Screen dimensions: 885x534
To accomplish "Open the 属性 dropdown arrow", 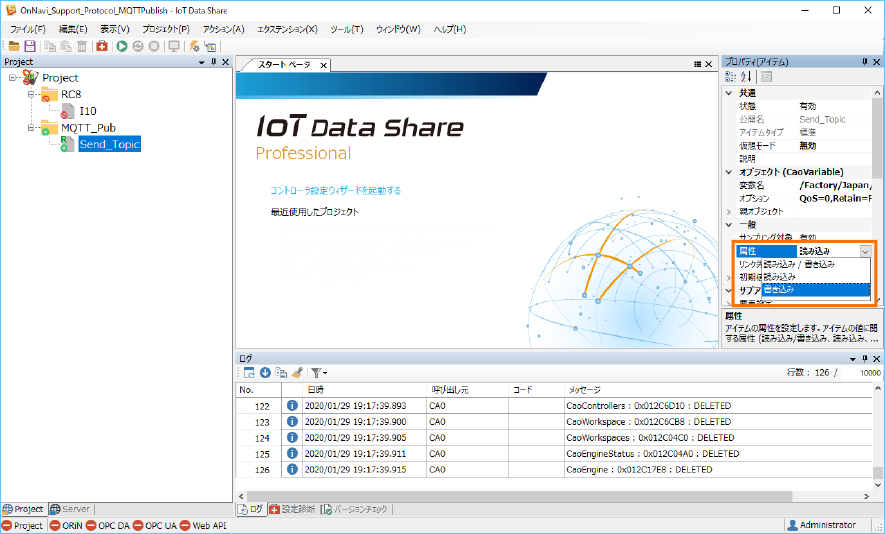I will [865, 251].
